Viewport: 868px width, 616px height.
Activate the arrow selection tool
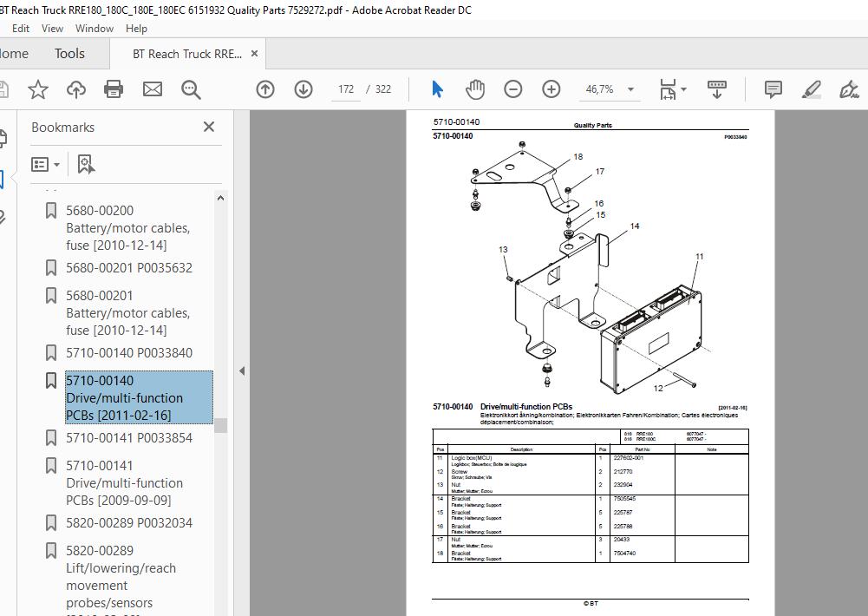437,89
